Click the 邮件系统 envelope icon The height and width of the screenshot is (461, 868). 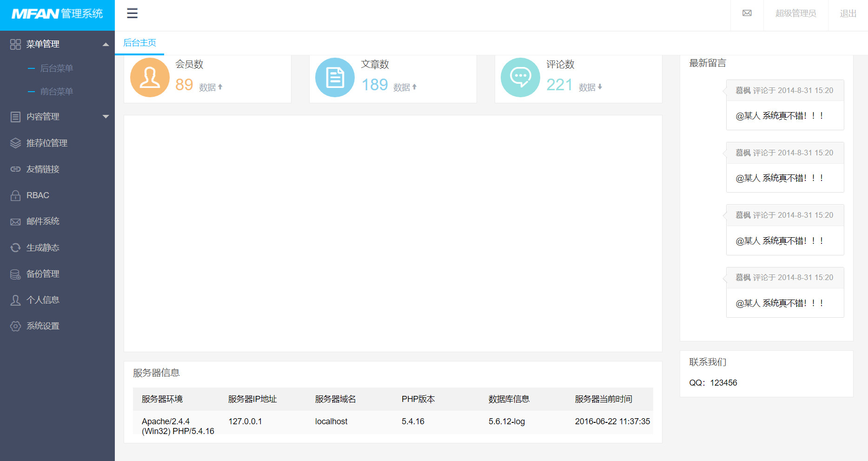15,221
